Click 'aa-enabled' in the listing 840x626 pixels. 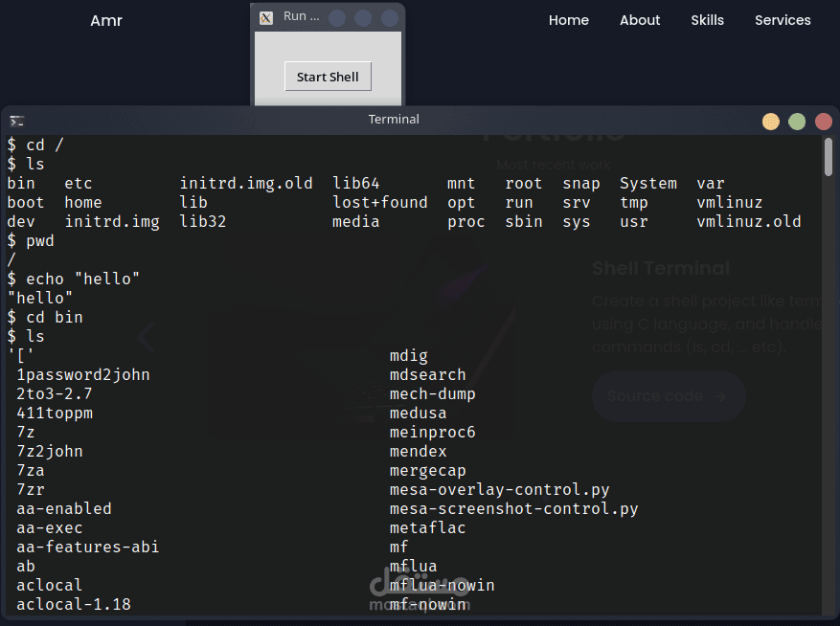pyautogui.click(x=64, y=508)
